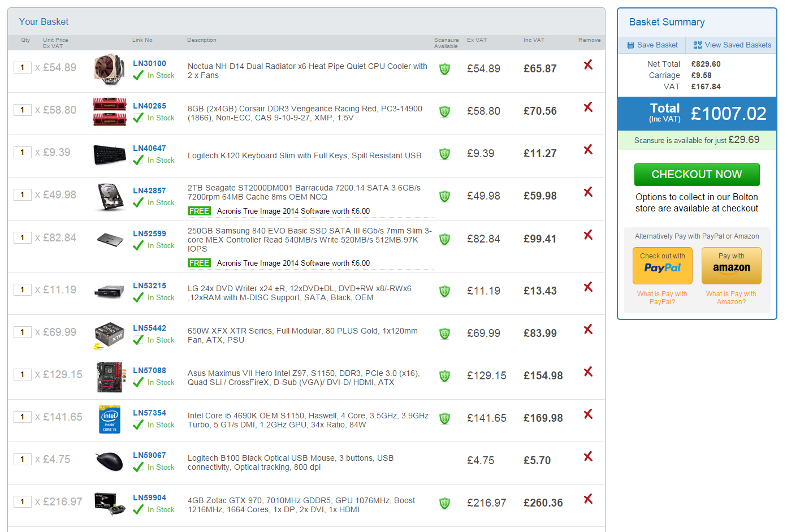Image resolution: width=787 pixels, height=532 pixels.
Task: Edit quantity field for Corsair Vengeance RAM
Action: click(23, 110)
